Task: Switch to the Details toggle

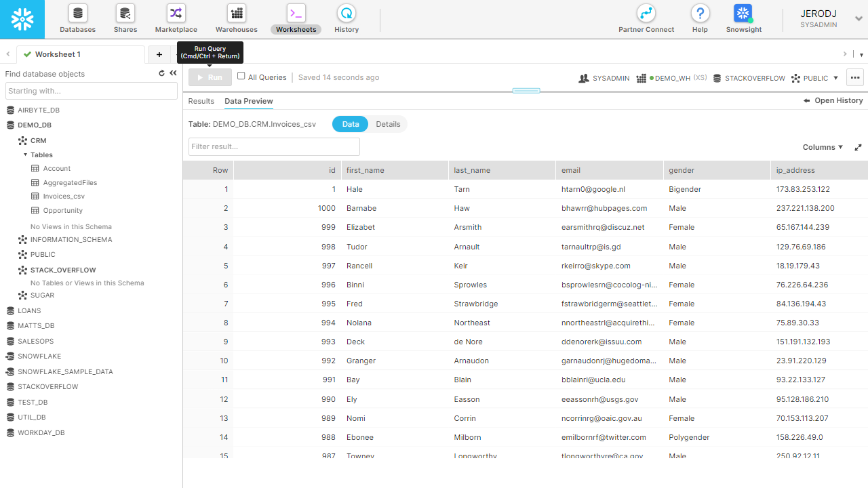Action: click(388, 124)
